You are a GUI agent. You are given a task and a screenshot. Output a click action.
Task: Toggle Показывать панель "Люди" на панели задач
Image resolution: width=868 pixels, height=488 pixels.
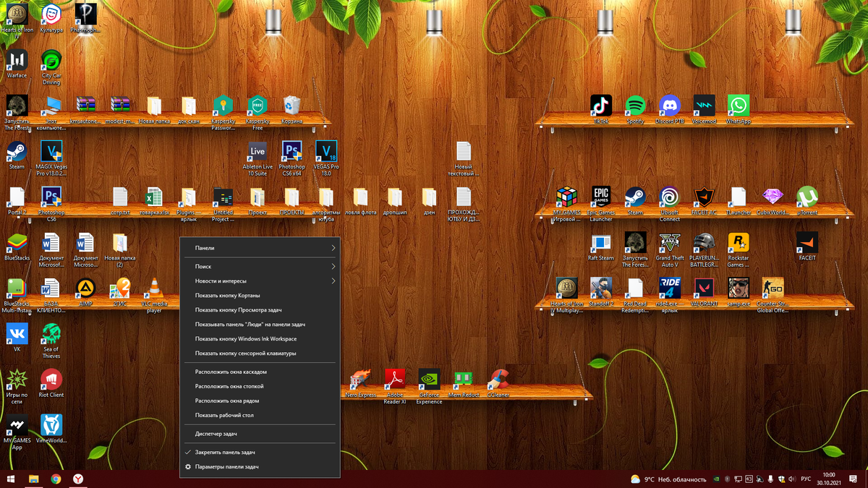[260, 324]
